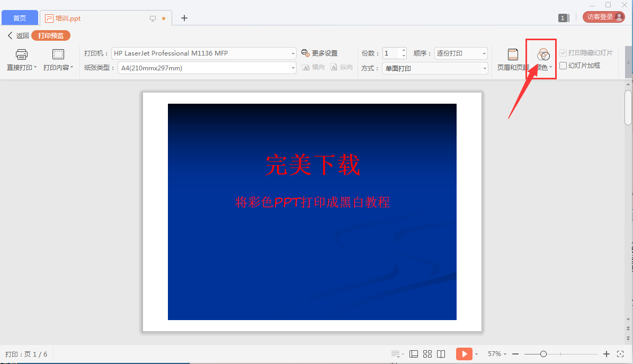Open the single-sided print mode dropdown

pos(484,68)
